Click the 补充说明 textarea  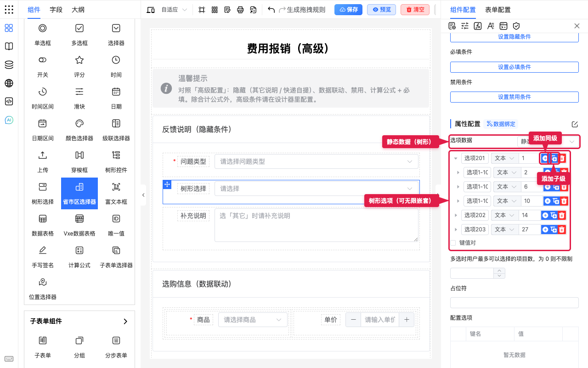[317, 225]
